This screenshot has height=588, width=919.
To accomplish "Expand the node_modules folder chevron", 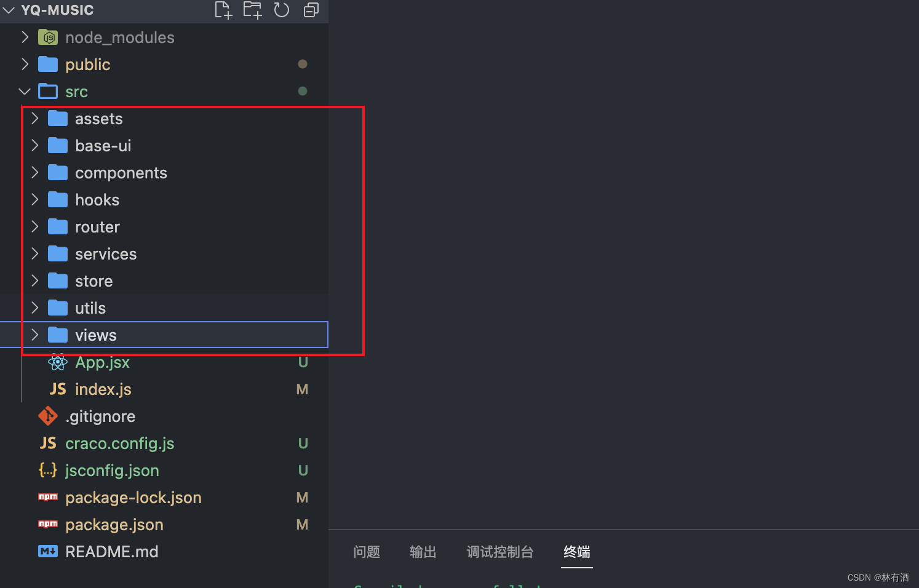I will pyautogui.click(x=25, y=37).
